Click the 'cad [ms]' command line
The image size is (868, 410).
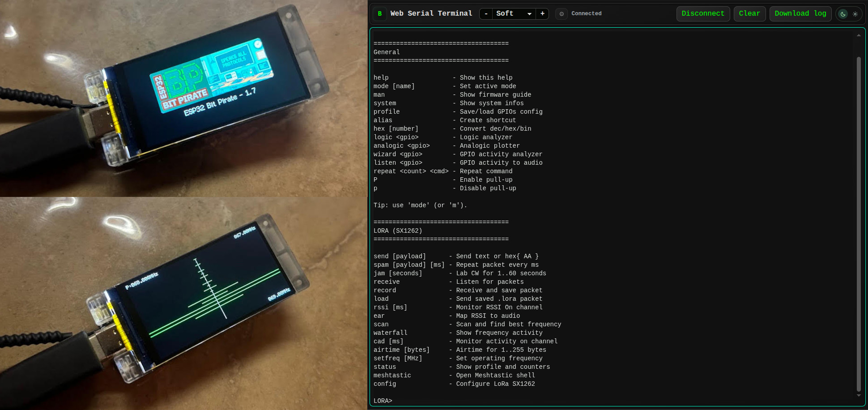click(x=465, y=342)
